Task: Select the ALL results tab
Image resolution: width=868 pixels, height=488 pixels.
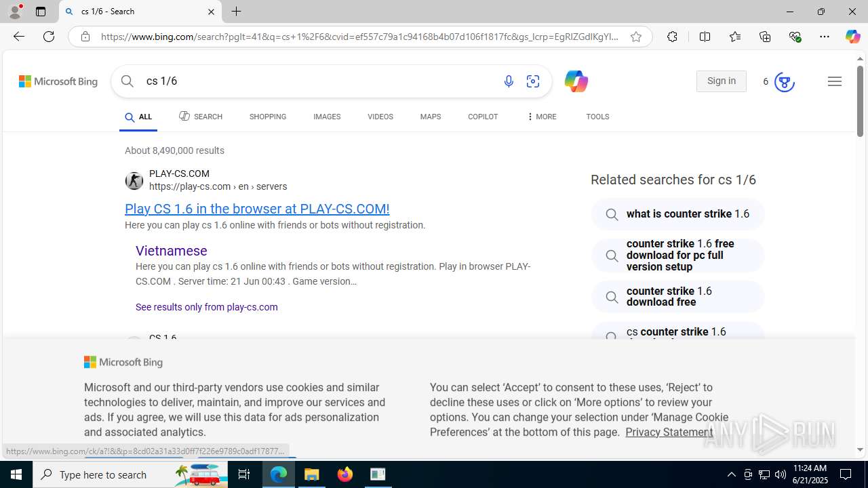Action: click(138, 117)
